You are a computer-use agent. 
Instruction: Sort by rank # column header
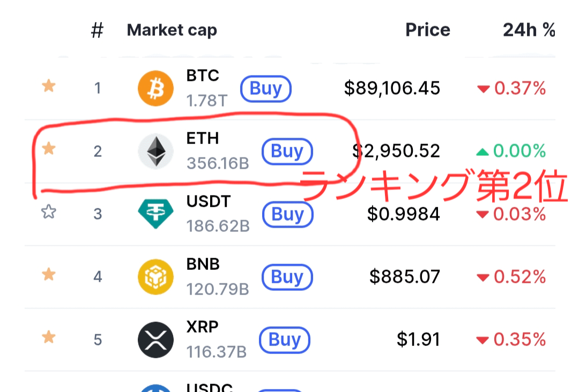point(97,31)
